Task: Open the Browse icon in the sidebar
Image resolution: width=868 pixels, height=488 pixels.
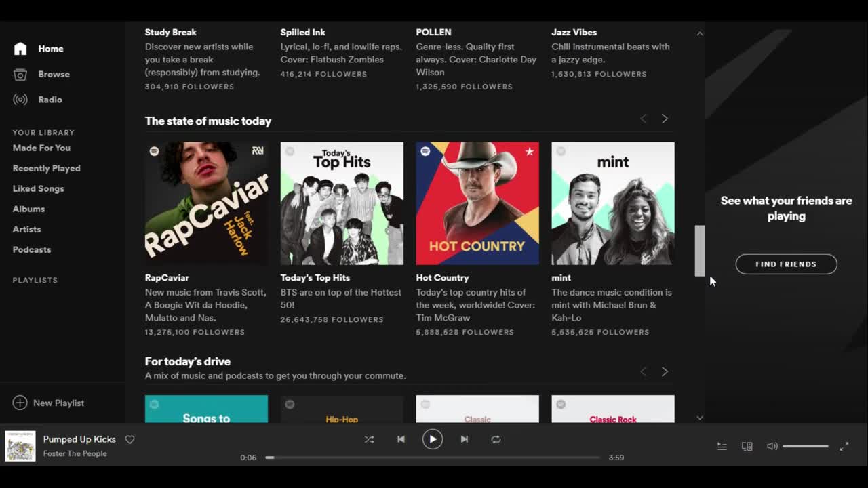Action: pos(20,75)
